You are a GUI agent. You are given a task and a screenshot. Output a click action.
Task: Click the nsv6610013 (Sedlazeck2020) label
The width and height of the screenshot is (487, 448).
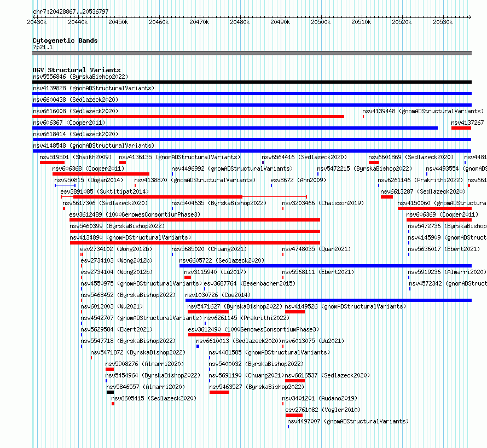coord(239,341)
